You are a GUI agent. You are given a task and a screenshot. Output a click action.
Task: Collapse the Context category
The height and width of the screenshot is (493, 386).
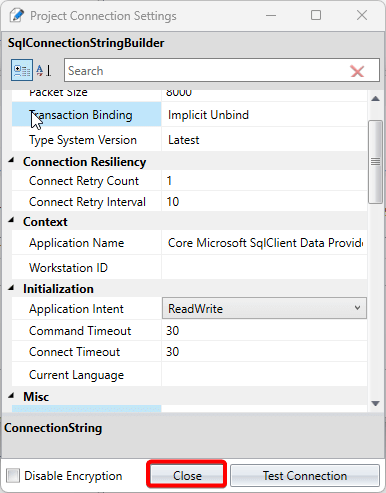click(x=11, y=220)
